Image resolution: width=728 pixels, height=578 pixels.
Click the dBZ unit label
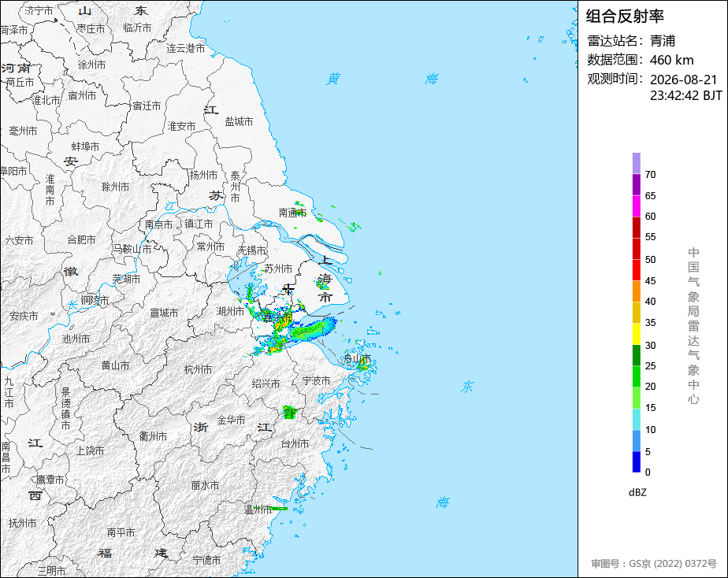point(637,493)
